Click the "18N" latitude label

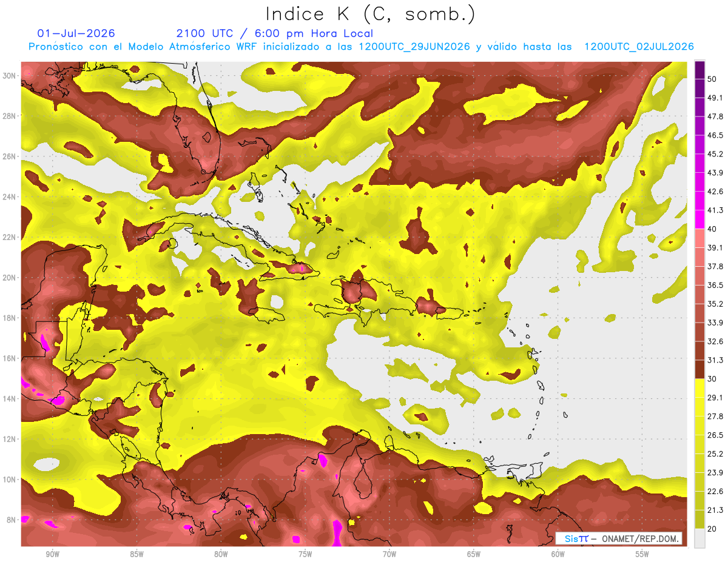[x=10, y=318]
